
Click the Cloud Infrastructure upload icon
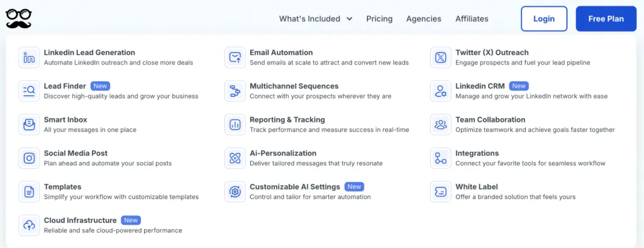click(29, 225)
